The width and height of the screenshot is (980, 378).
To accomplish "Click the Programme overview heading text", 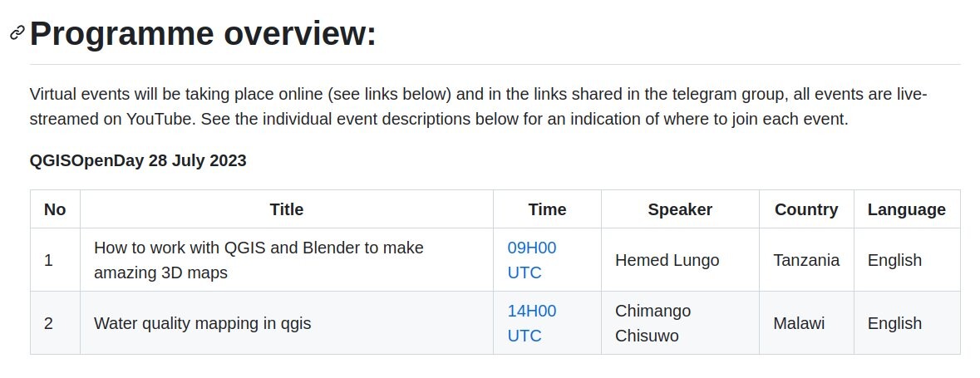I will [x=203, y=32].
